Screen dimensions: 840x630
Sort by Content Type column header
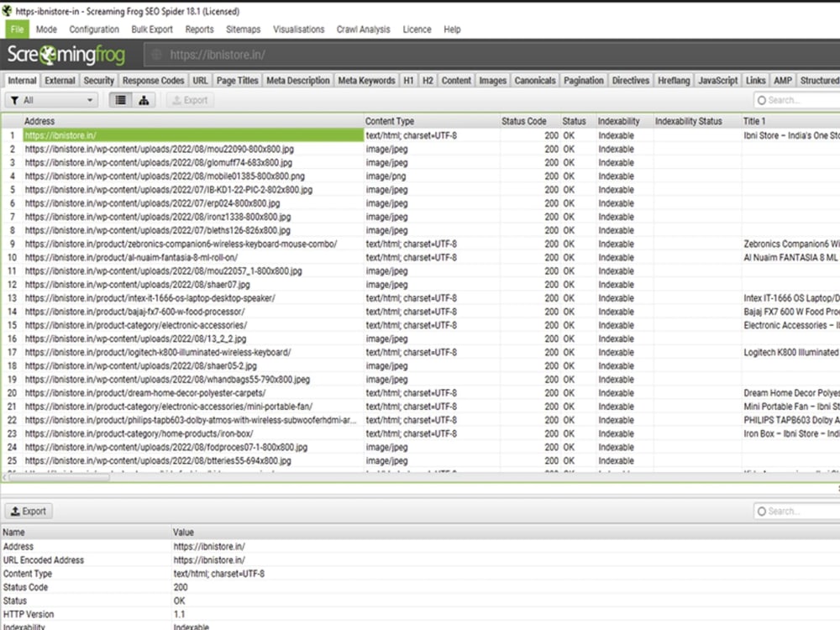click(432, 121)
